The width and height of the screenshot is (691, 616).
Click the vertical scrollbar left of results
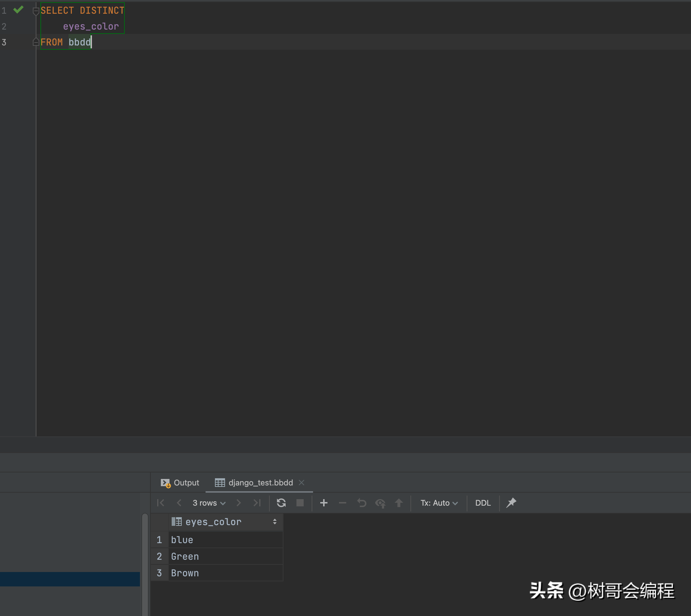pos(145,564)
